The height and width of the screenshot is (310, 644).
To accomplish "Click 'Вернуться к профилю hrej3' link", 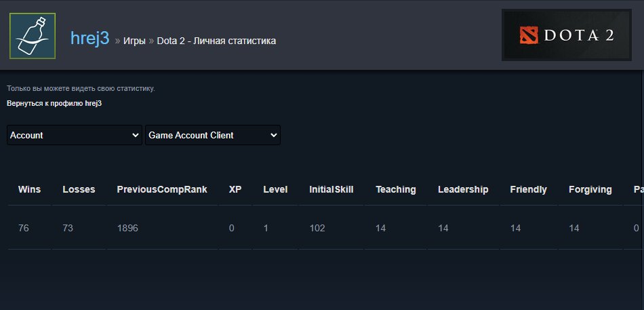I will tap(54, 104).
